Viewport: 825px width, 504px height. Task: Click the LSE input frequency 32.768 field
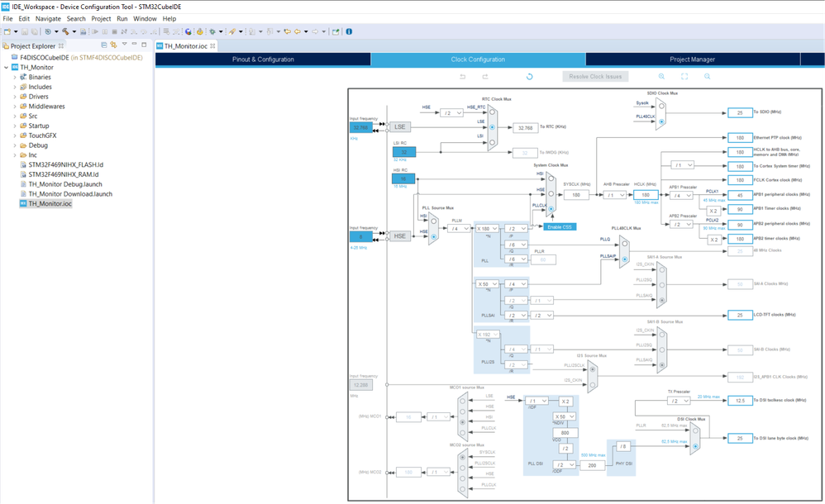361,128
